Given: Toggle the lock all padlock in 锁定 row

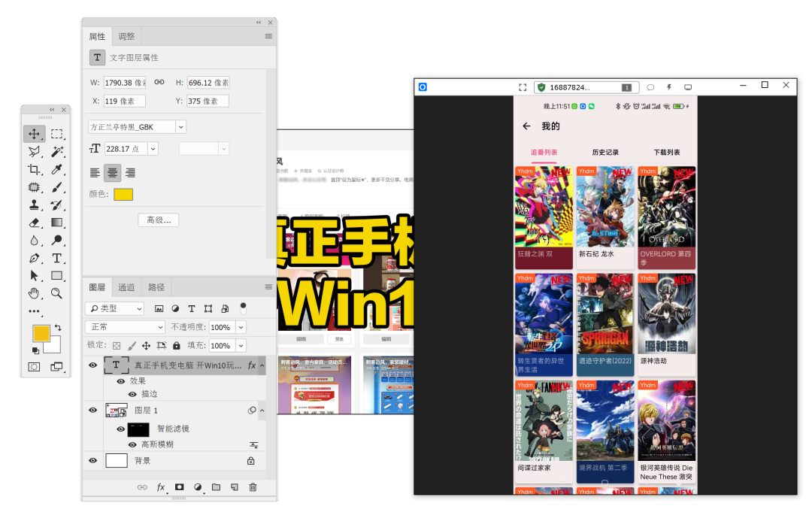Looking at the screenshot, I should tap(177, 345).
